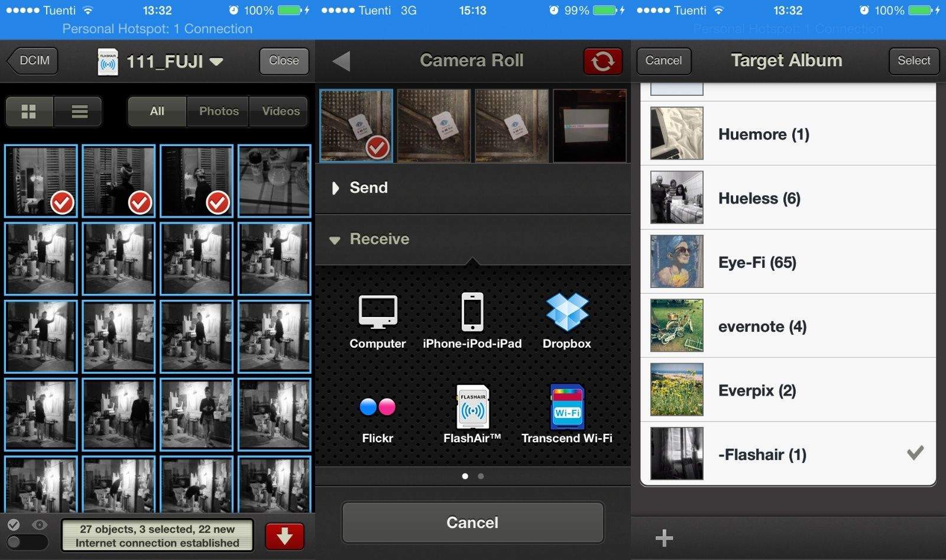Switch to grid thumbnail view
This screenshot has height=560, width=946.
tap(30, 111)
